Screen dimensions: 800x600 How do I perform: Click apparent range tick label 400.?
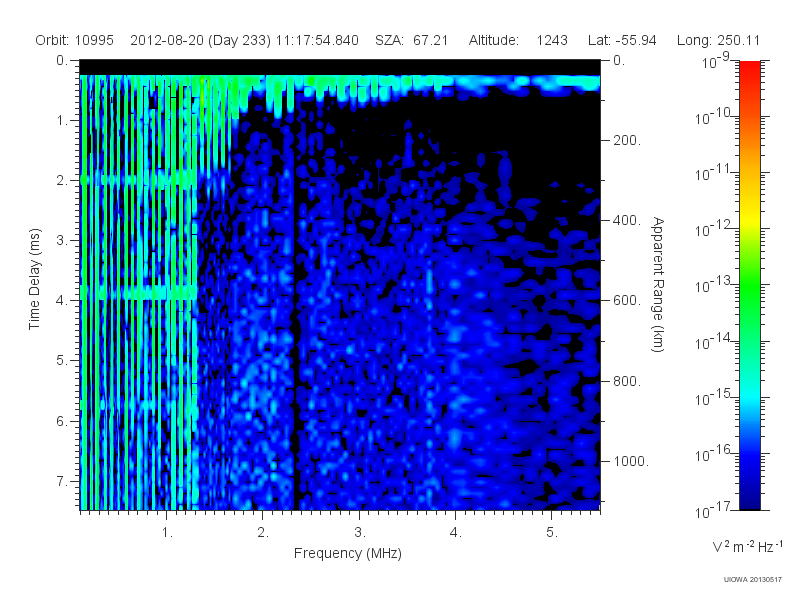pos(627,220)
